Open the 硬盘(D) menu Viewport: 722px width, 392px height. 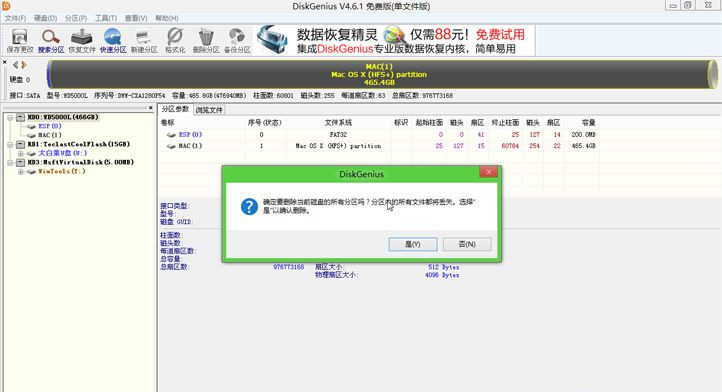coord(46,18)
